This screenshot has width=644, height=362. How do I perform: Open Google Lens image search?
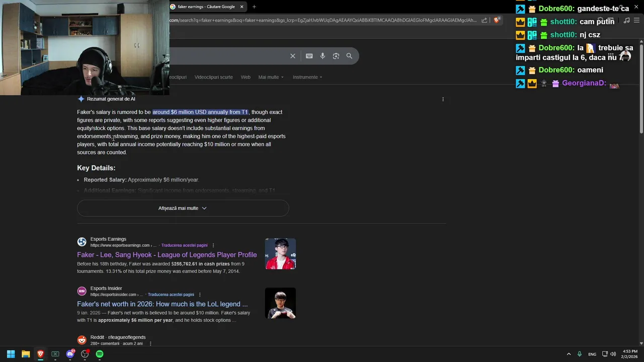click(336, 56)
